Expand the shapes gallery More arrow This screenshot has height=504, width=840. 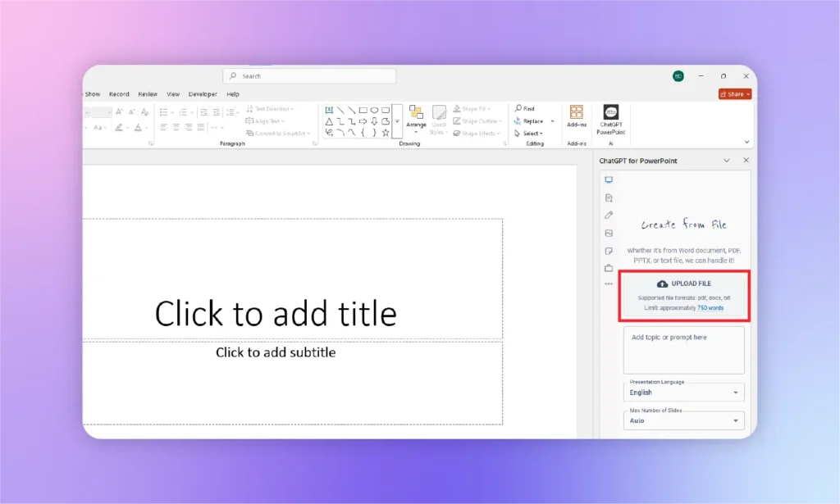tap(397, 121)
